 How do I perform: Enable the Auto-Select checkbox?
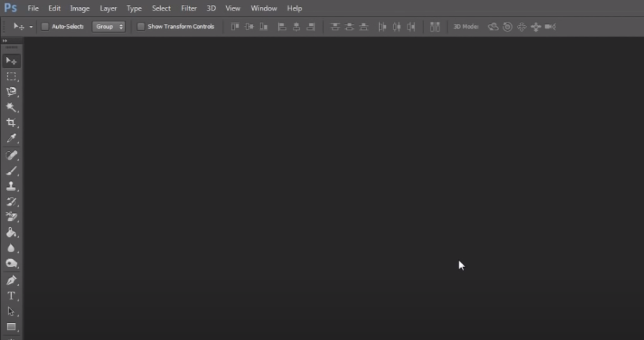45,27
